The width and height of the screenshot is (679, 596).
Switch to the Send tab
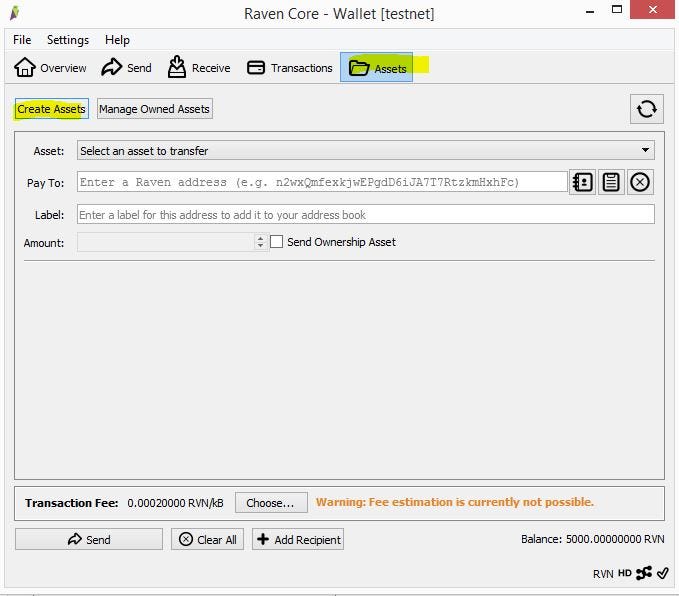point(126,68)
